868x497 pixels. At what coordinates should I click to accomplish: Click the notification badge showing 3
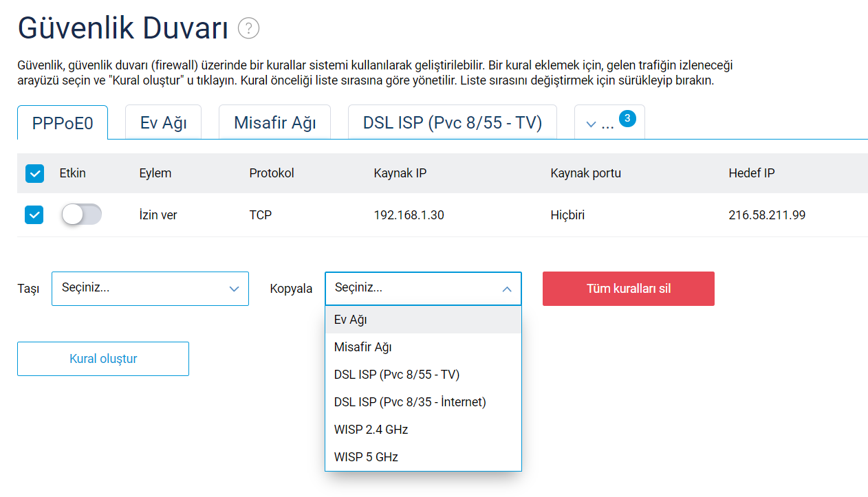[627, 118]
